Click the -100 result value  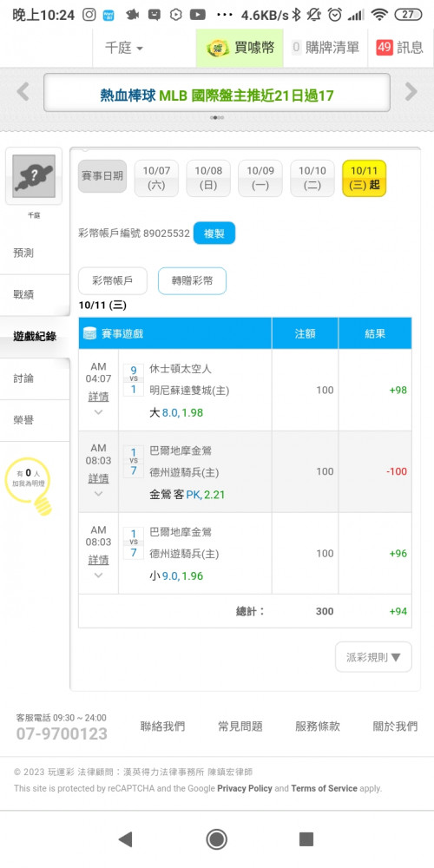397,471
